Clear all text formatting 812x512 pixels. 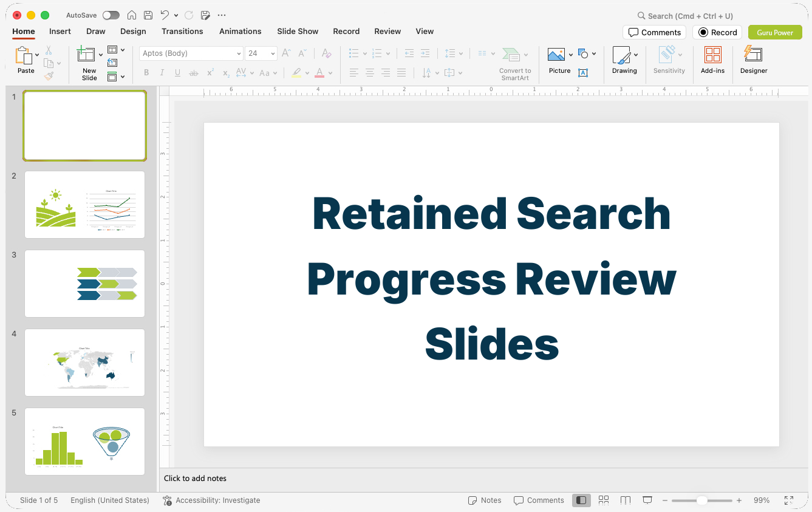point(326,53)
